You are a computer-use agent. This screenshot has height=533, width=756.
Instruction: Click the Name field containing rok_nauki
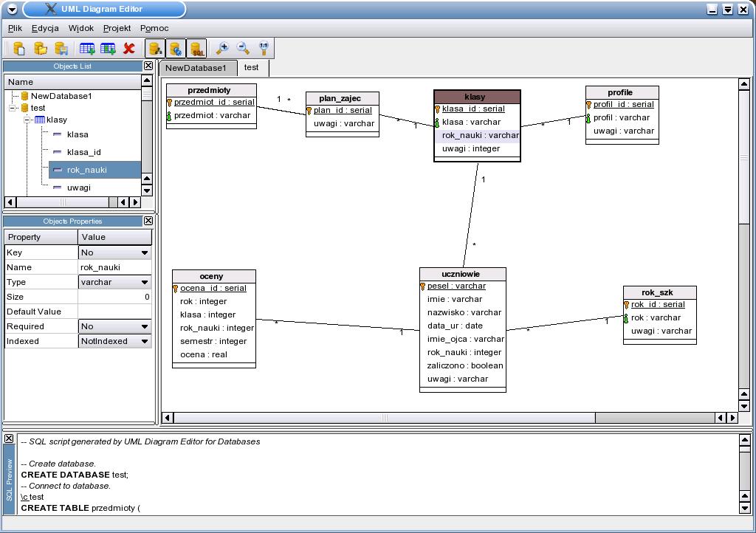tap(114, 267)
